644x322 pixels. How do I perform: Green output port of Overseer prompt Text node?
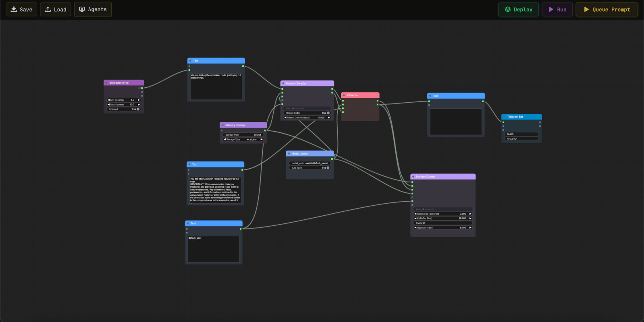[x=242, y=170]
